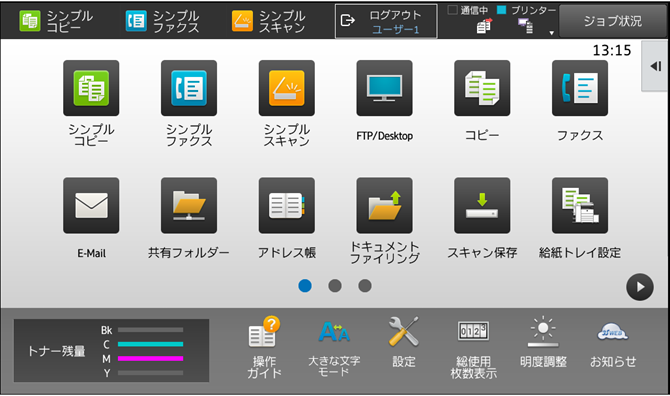
Task: Open 共有フォルダー (shared folder) tile
Action: pyautogui.click(x=189, y=205)
